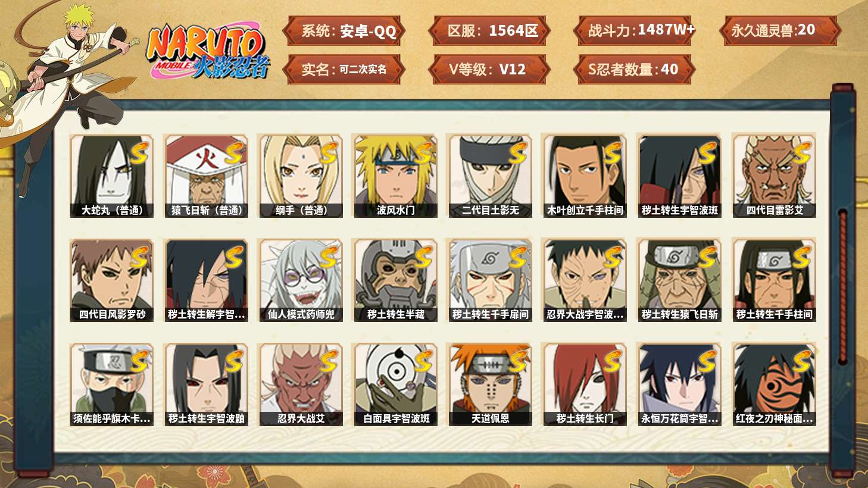
Task: Choose the 白面具宇智波斑 portrait
Action: pos(395,384)
